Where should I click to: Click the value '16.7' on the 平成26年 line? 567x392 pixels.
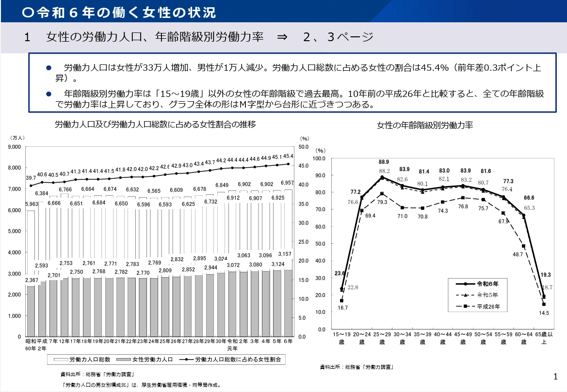pos(343,308)
